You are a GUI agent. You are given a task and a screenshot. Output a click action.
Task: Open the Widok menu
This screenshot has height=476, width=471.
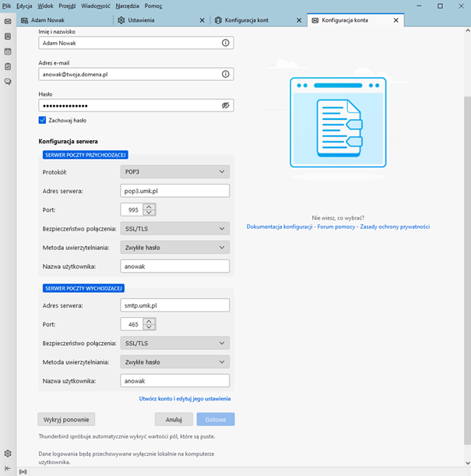point(45,5)
